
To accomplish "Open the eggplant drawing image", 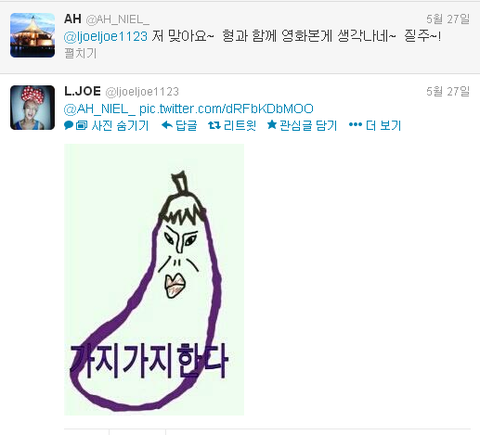I will (x=154, y=280).
